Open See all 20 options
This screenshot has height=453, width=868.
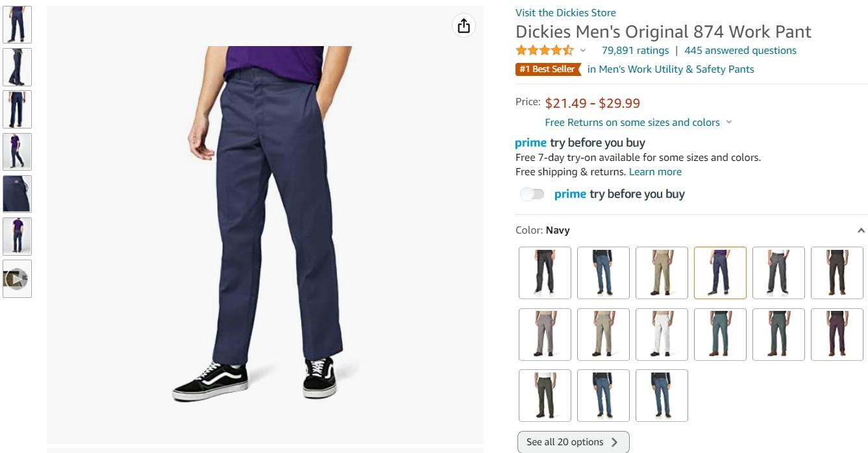click(573, 442)
